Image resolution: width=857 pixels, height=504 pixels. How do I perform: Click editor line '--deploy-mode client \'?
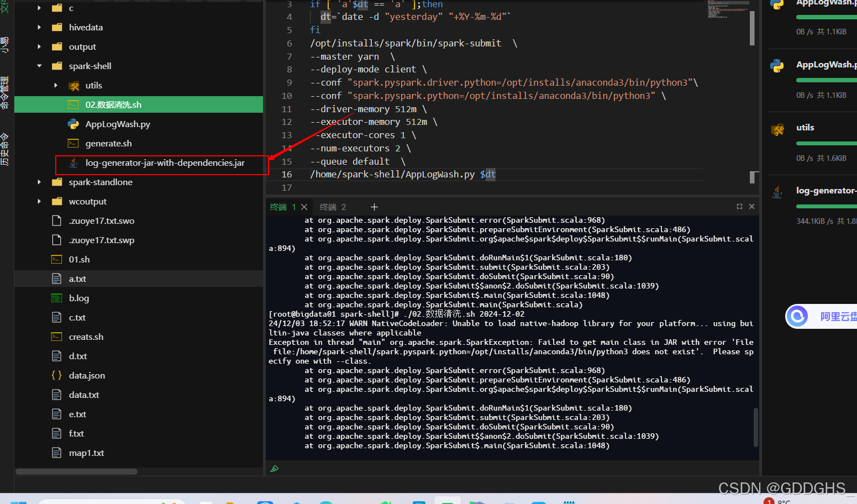pos(369,69)
